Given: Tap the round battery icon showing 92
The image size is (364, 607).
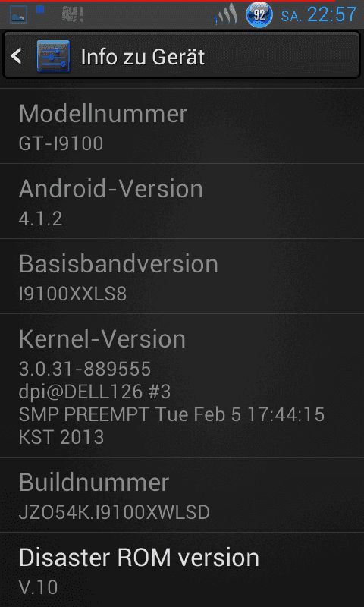Looking at the screenshot, I should click(259, 15).
